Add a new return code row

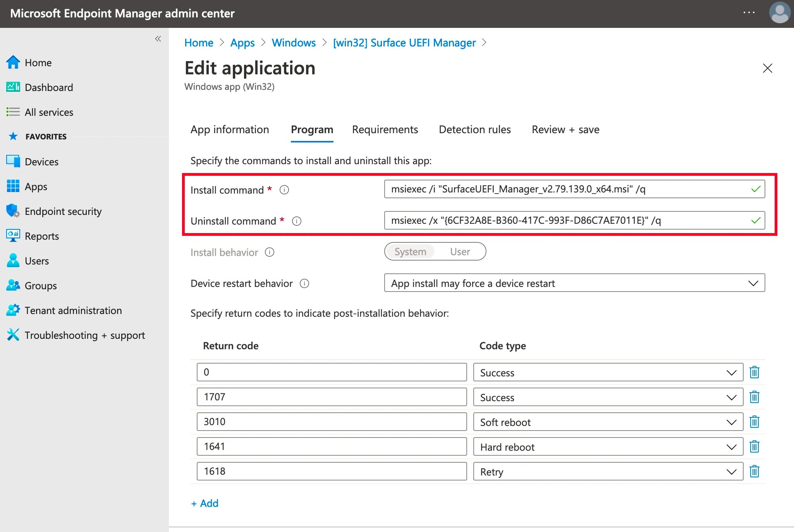[205, 503]
